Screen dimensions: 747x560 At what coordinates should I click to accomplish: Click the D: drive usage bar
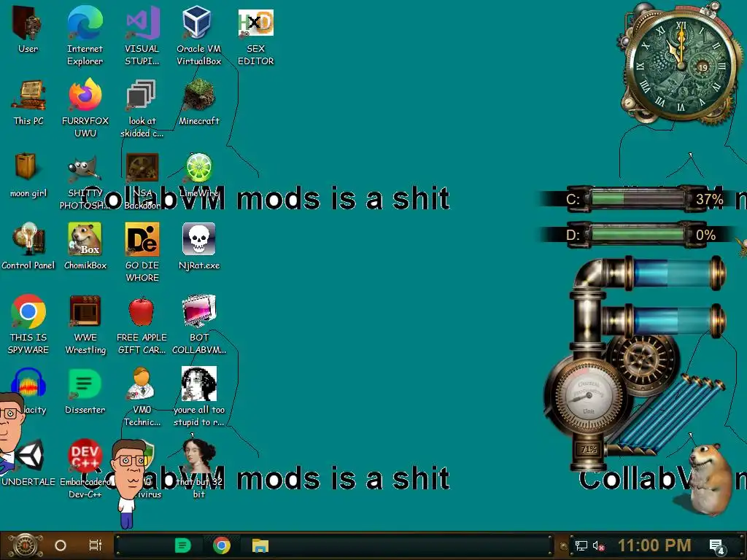(638, 235)
